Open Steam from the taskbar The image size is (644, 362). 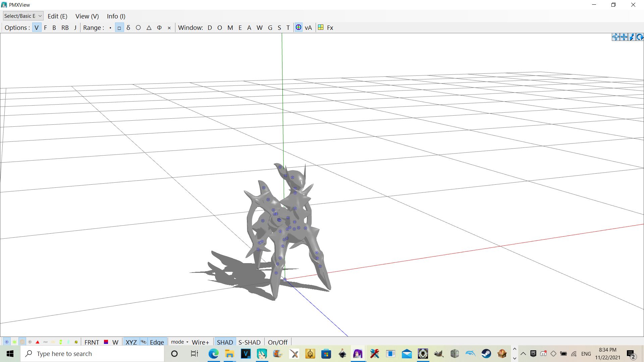(486, 354)
